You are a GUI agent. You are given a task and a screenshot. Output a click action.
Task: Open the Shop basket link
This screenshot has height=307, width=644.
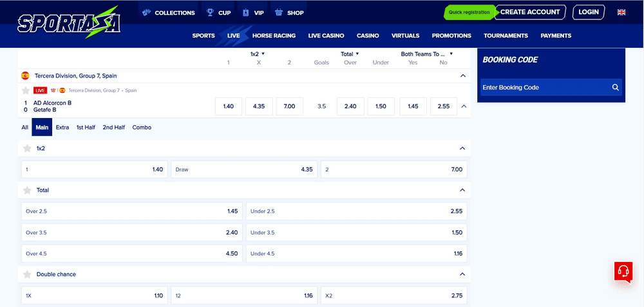pos(289,13)
